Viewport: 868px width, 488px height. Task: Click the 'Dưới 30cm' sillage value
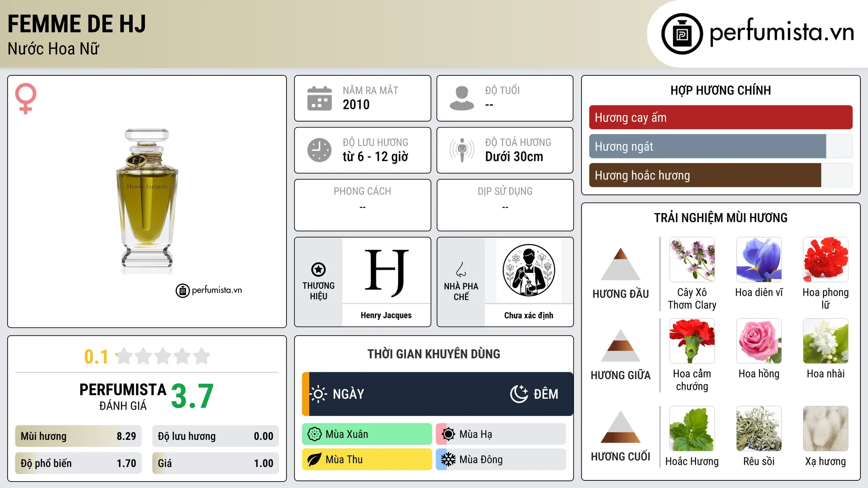point(514,157)
